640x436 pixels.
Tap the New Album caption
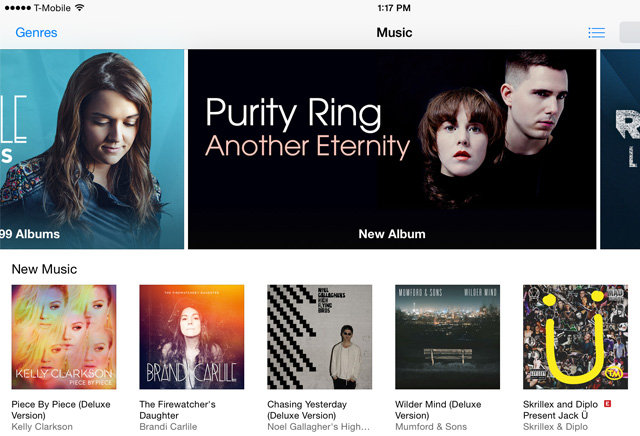tap(392, 234)
